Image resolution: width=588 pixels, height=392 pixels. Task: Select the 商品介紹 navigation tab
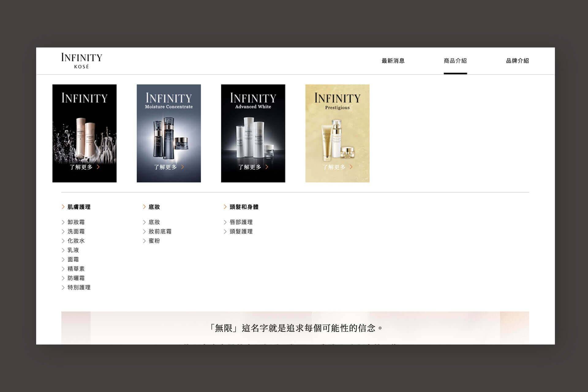455,61
